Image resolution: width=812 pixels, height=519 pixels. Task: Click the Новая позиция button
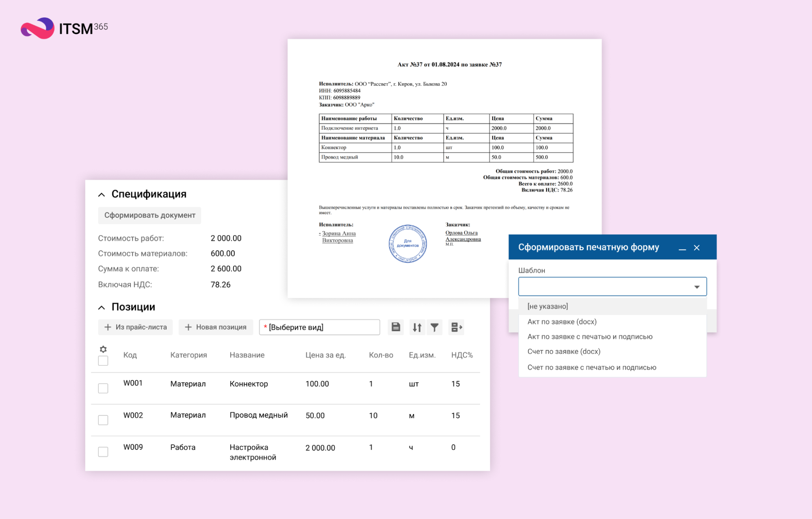216,327
